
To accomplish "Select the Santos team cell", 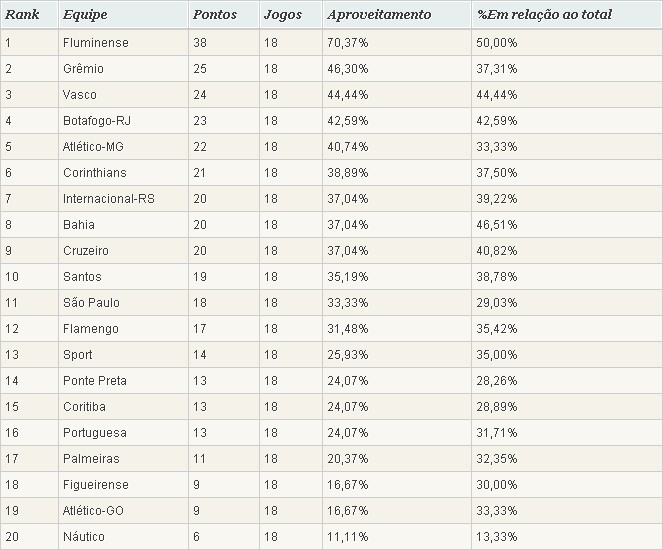I will [82, 277].
